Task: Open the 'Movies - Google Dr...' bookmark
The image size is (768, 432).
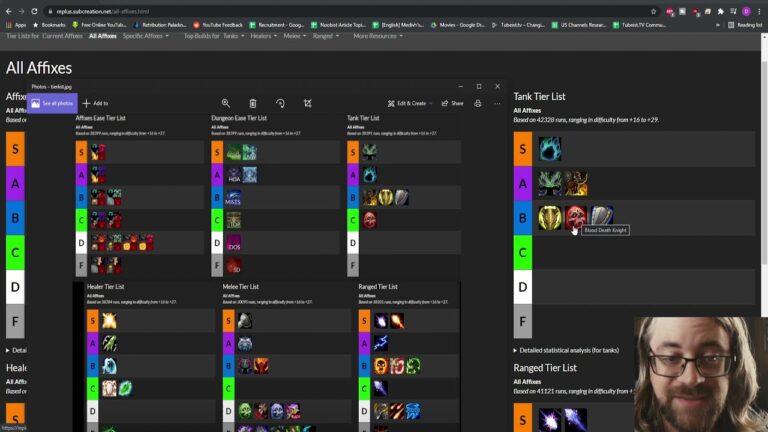Action: click(458, 24)
